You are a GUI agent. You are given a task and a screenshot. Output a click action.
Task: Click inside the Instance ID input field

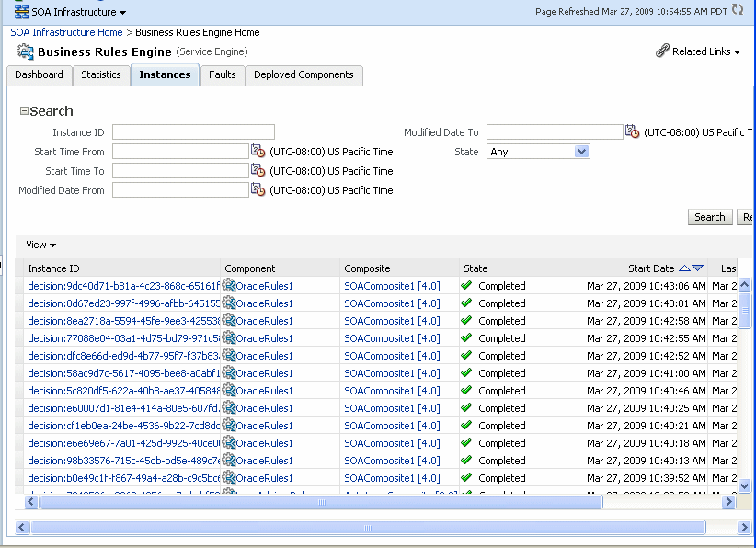tap(192, 131)
